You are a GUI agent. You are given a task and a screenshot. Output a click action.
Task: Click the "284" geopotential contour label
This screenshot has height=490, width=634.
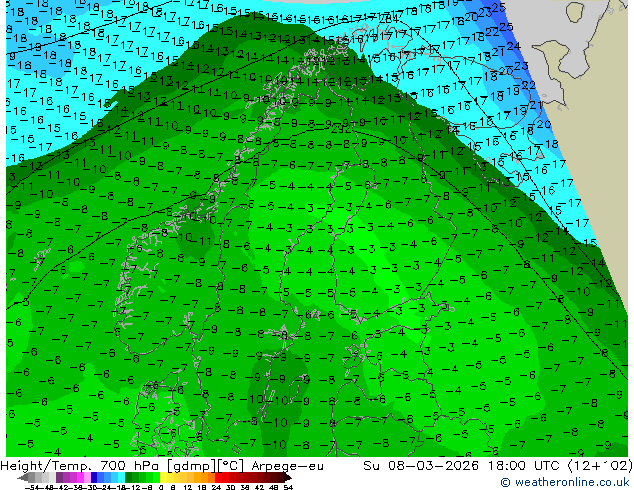(x=389, y=18)
